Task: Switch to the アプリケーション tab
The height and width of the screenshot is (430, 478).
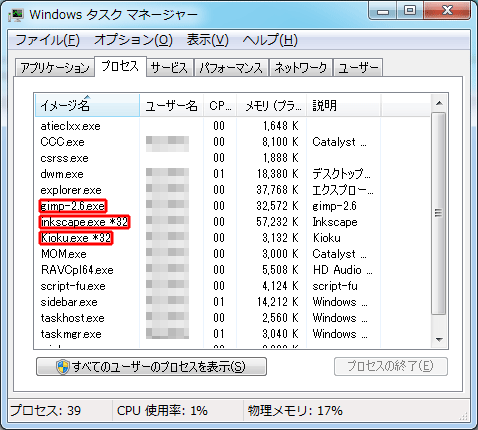Action: tap(55, 68)
